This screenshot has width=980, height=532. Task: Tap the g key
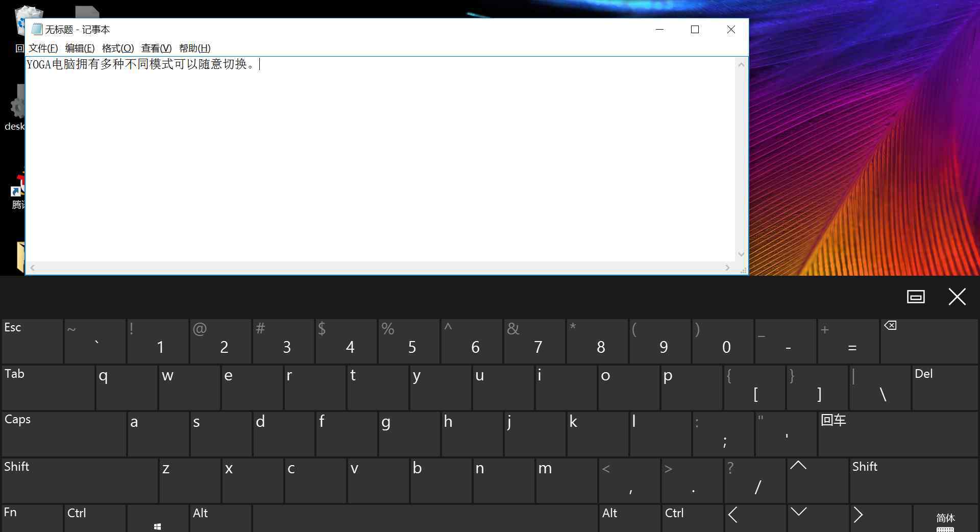point(409,434)
